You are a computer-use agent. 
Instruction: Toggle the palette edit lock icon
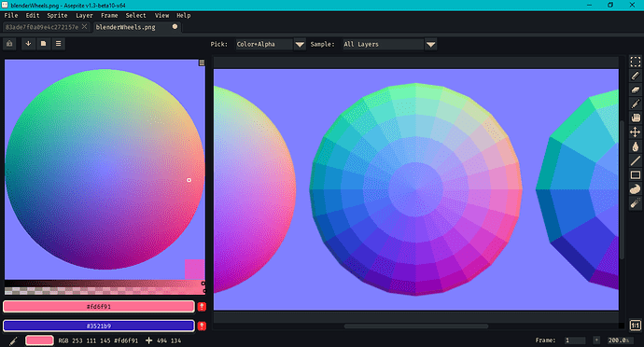coord(9,44)
